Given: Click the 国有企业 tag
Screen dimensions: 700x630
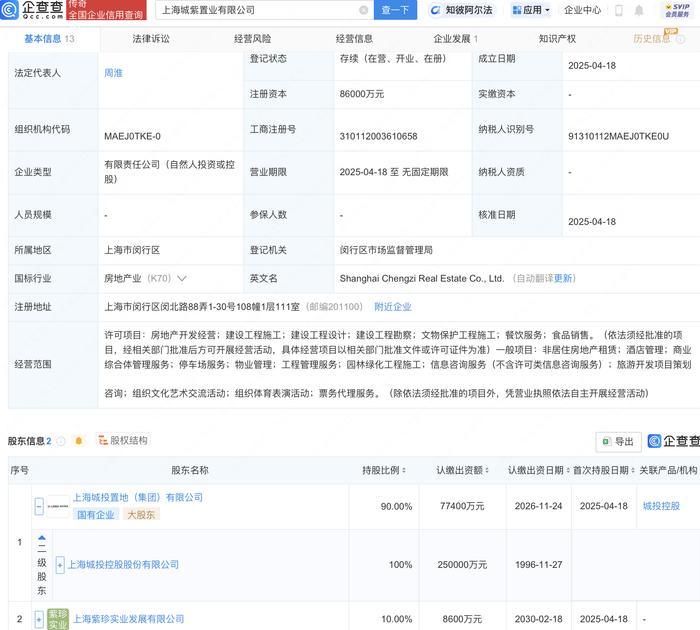Looking at the screenshot, I should (96, 515).
